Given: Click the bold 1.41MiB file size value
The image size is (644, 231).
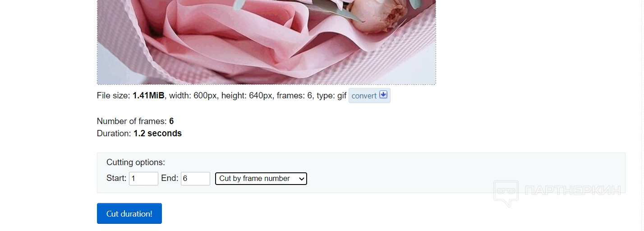Looking at the screenshot, I should point(148,96).
